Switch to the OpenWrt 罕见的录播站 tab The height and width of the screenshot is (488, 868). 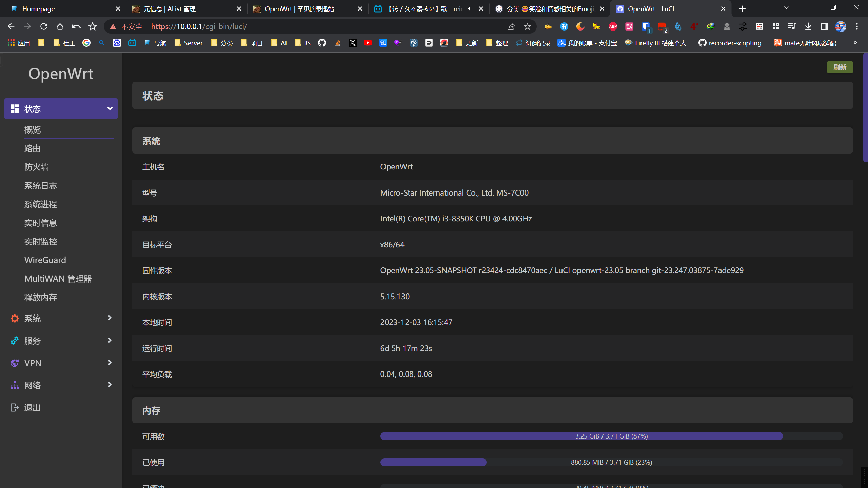click(x=307, y=9)
